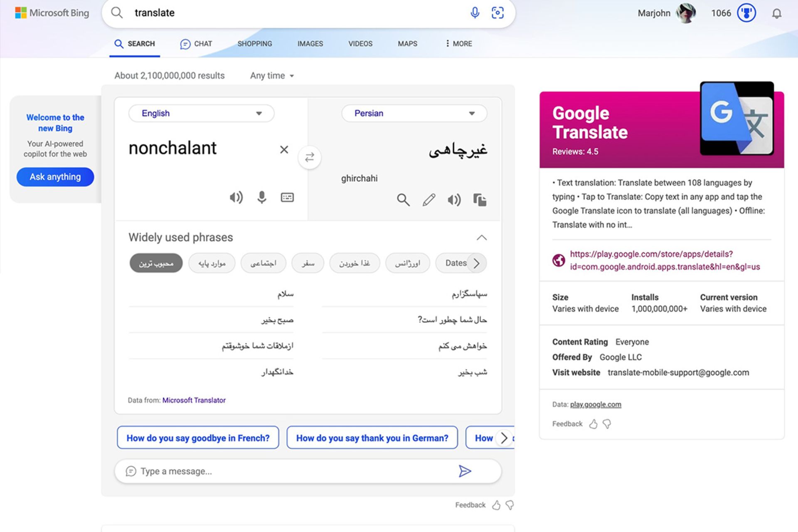This screenshot has width=798, height=532.
Task: Collapse the Widely used phrases section
Action: click(x=481, y=238)
